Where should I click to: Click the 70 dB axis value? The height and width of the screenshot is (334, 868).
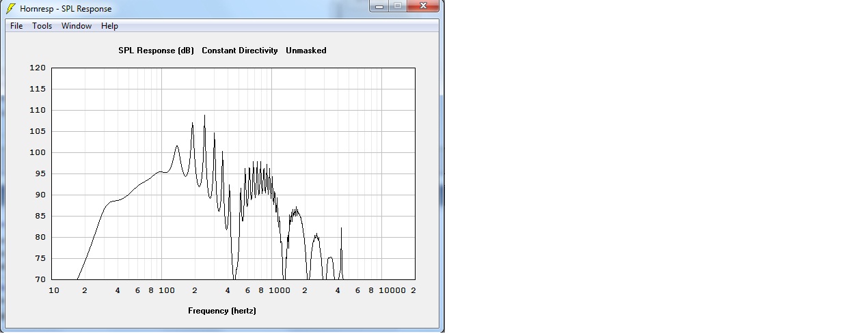click(40, 279)
